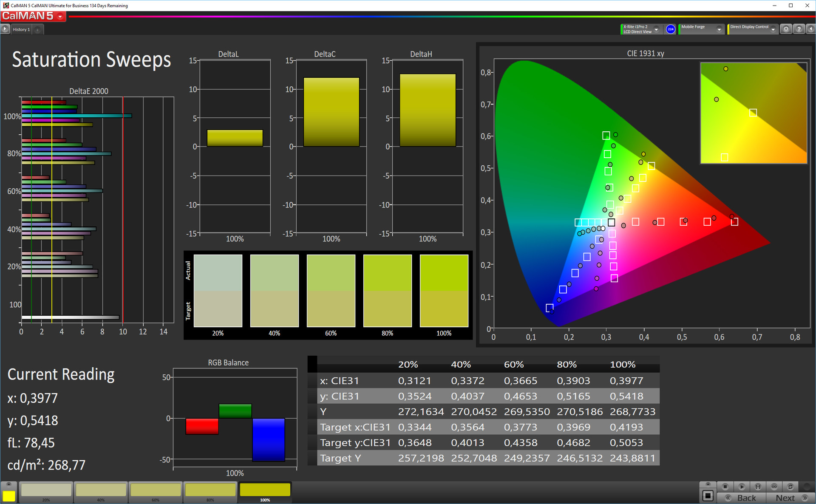The height and width of the screenshot is (504, 816).
Task: Expand the Direct Display Control dropdown
Action: point(773,29)
